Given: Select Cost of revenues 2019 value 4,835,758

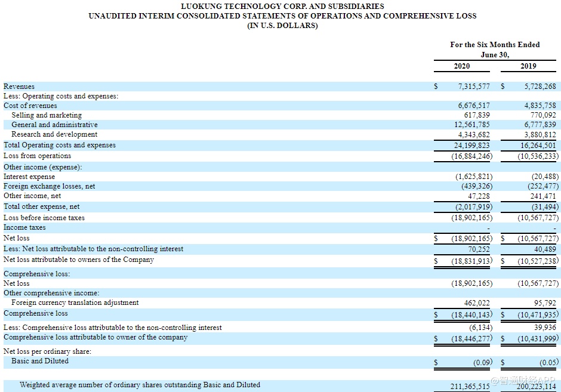Looking at the screenshot, I should point(540,106).
